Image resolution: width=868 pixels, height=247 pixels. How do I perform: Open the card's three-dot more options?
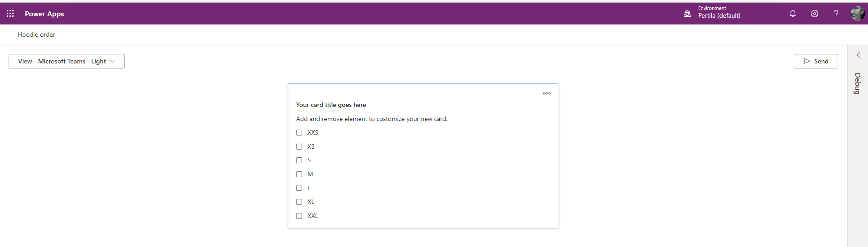tap(547, 93)
